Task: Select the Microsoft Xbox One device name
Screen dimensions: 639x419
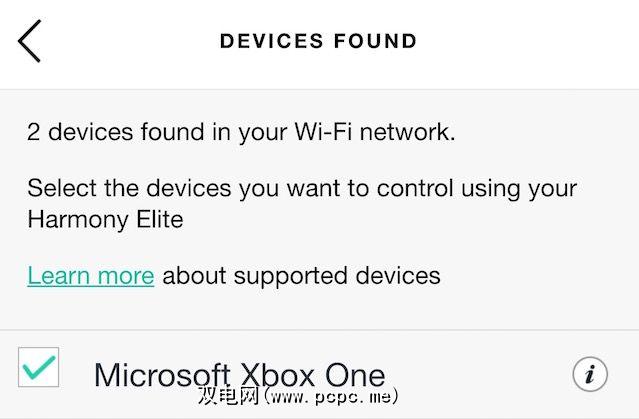Action: [x=239, y=375]
